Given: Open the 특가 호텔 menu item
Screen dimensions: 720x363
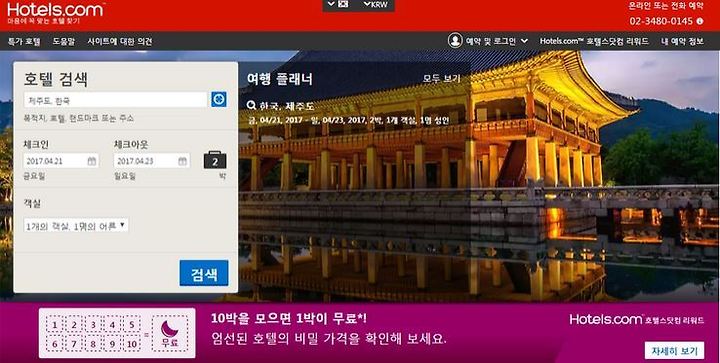Looking at the screenshot, I should coord(24,41).
